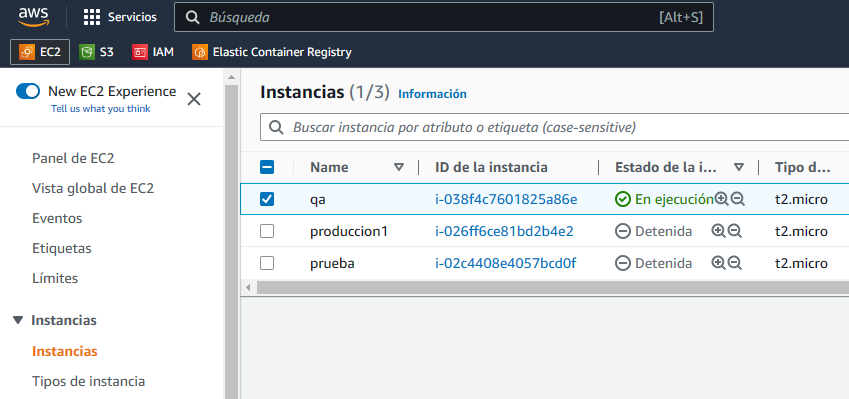Open Elastic Container Registry shortcut
Image resolution: width=849 pixels, height=399 pixels.
click(272, 52)
